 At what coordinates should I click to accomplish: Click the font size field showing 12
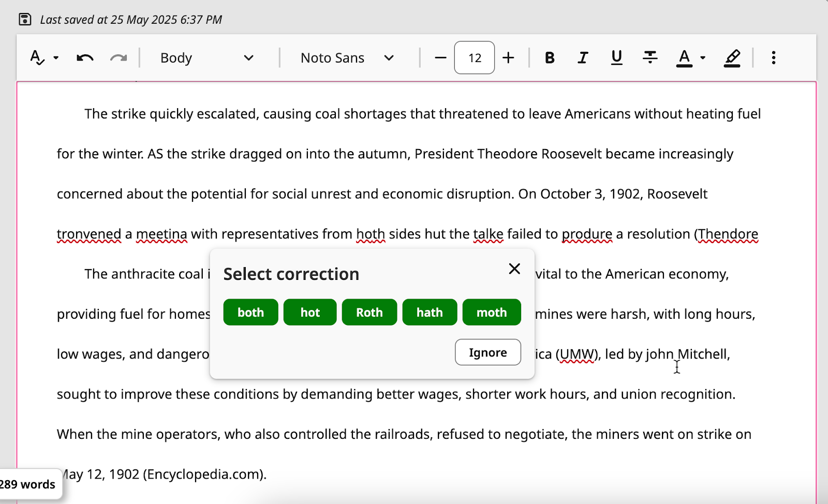475,57
